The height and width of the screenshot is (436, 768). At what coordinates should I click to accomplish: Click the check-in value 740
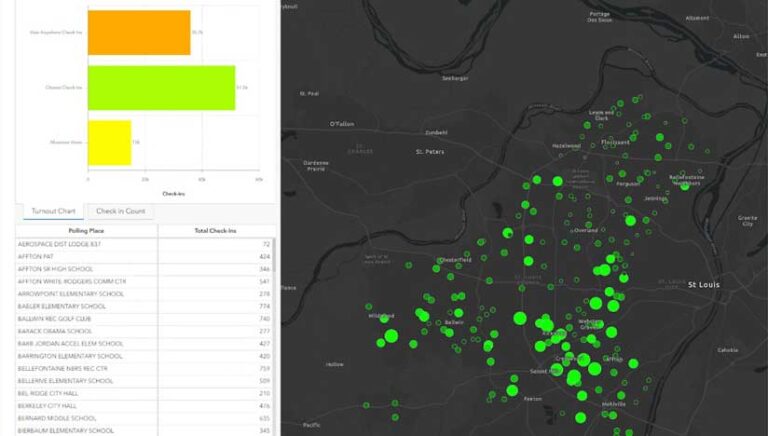pyautogui.click(x=264, y=319)
